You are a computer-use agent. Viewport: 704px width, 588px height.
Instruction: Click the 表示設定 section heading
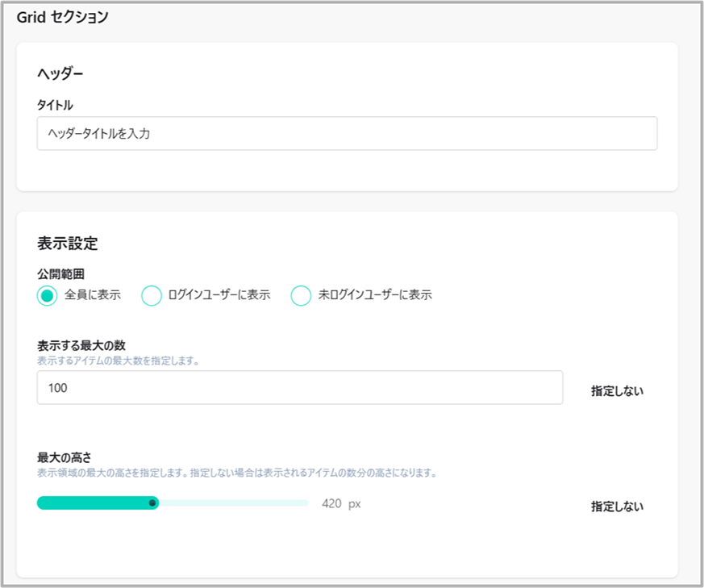(x=68, y=244)
